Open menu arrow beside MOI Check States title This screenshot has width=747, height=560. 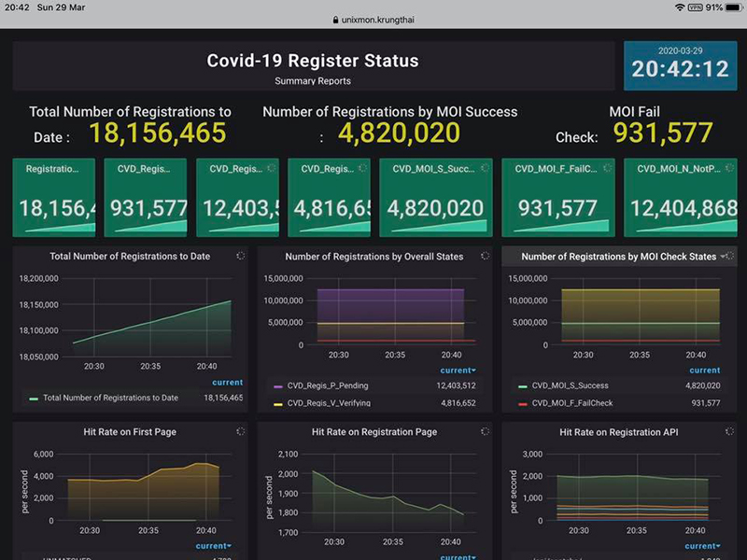coord(724,257)
